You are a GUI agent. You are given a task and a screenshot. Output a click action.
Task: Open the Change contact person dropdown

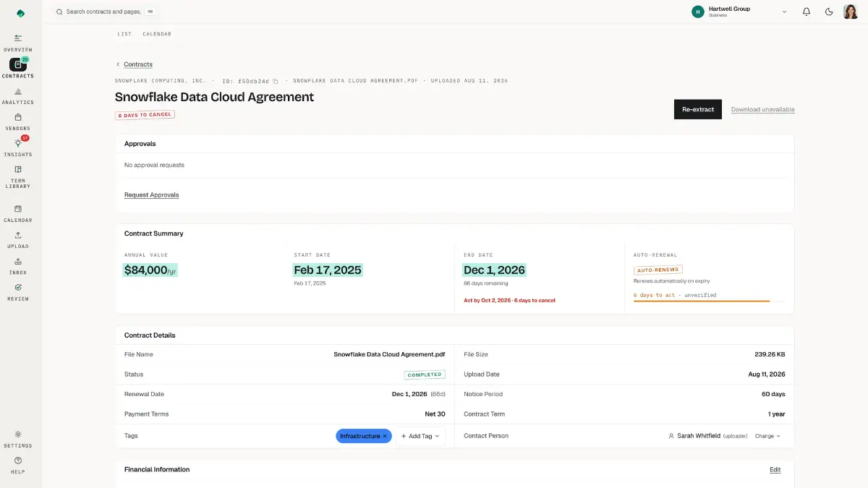click(x=767, y=436)
